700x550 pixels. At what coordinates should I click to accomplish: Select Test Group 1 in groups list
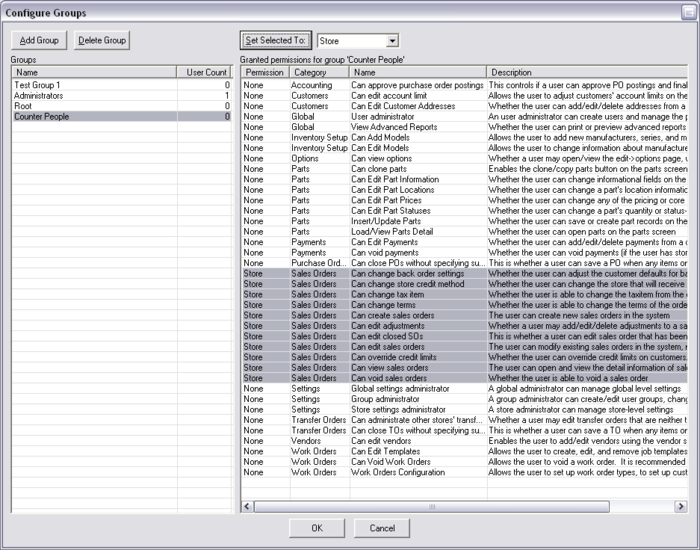click(37, 86)
